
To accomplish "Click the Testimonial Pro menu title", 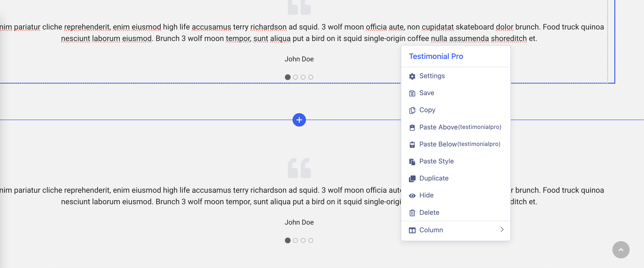I will [x=436, y=56].
